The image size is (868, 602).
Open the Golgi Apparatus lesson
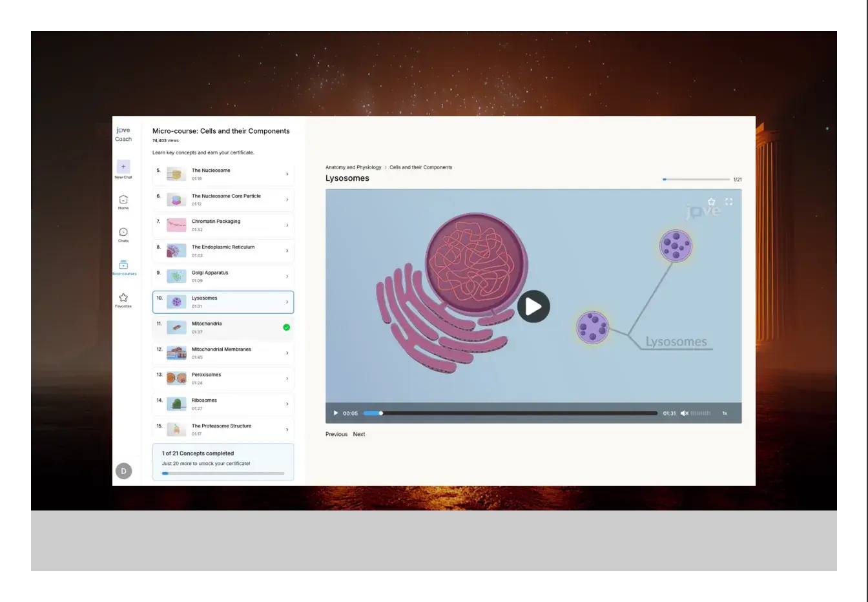pyautogui.click(x=223, y=276)
